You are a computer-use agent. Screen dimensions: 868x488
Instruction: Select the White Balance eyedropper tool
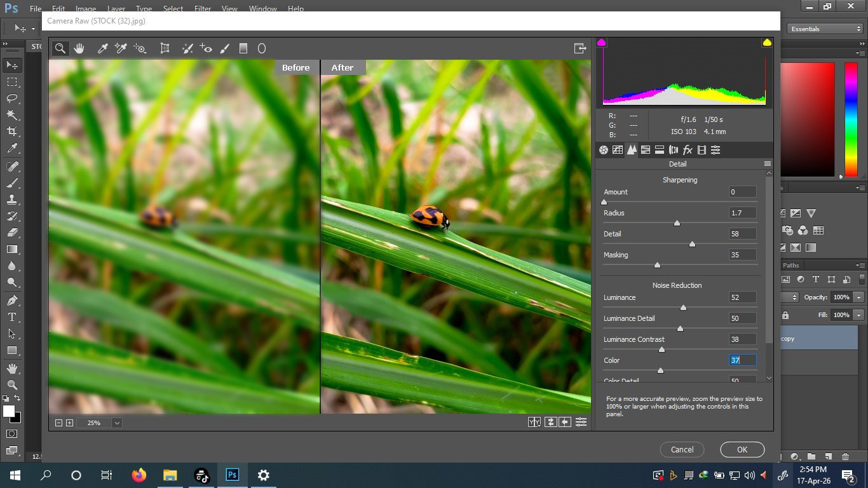click(x=102, y=48)
